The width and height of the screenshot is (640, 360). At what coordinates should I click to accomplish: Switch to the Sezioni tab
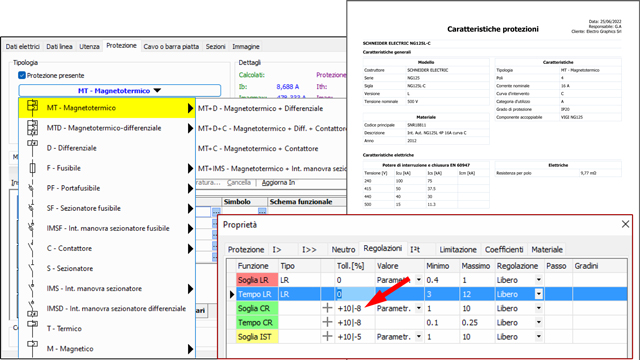tap(216, 47)
